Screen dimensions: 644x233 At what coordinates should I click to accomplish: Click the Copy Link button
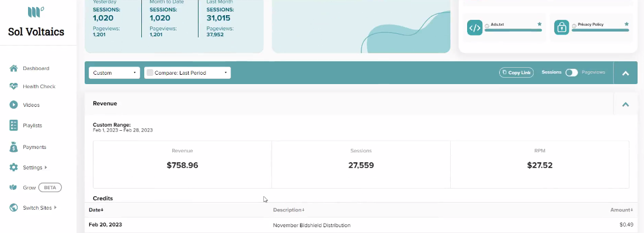coord(516,72)
